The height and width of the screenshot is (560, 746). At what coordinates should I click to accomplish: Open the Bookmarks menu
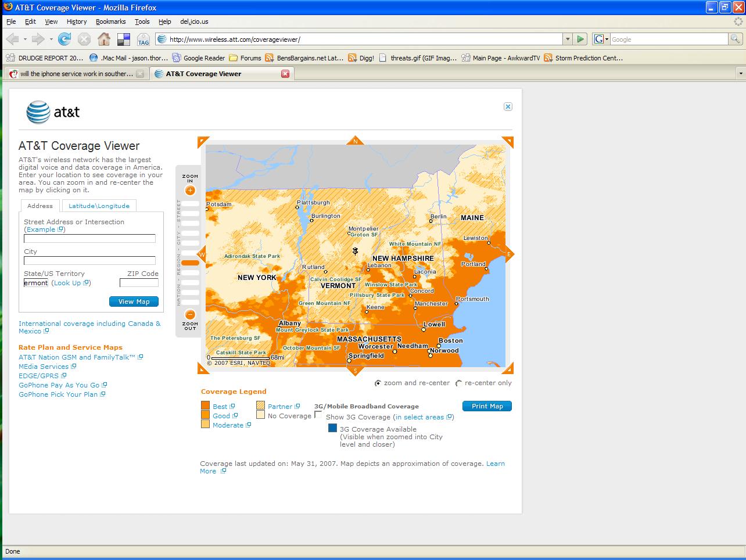(x=110, y=21)
